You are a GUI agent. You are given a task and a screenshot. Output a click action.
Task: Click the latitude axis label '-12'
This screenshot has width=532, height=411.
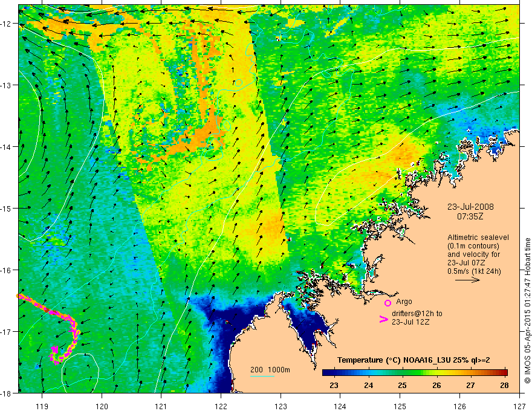(6, 24)
